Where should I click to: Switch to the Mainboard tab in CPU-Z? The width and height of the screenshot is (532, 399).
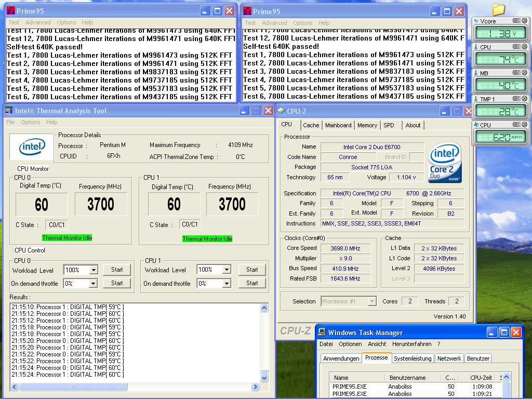(338, 125)
